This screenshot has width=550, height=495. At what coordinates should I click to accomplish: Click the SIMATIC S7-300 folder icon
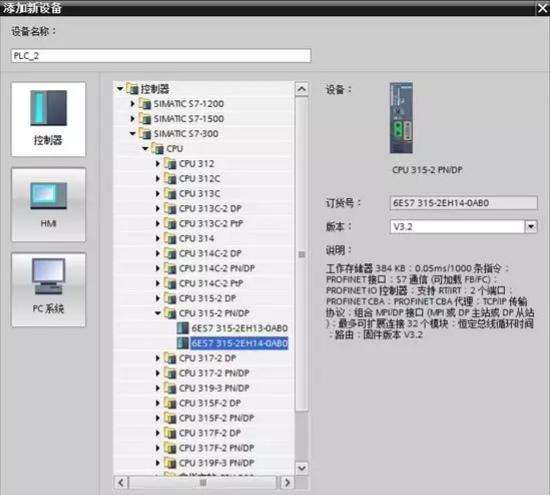click(x=145, y=134)
